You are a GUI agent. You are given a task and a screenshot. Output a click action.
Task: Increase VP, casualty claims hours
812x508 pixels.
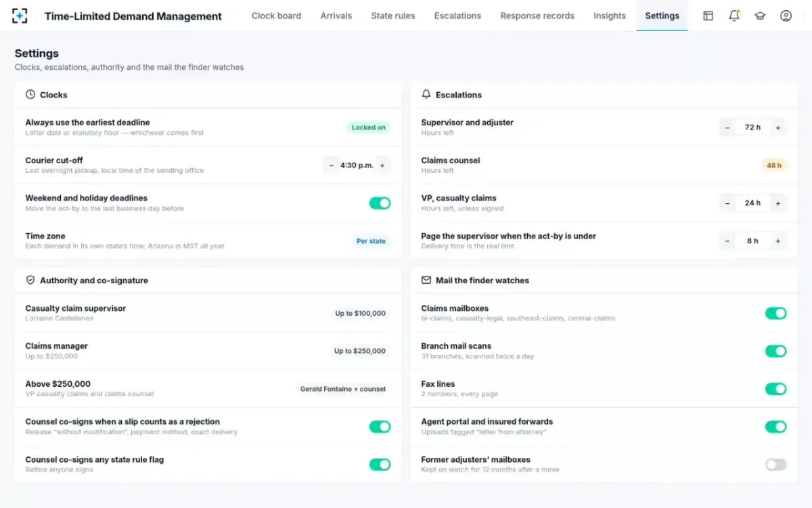pyautogui.click(x=778, y=203)
